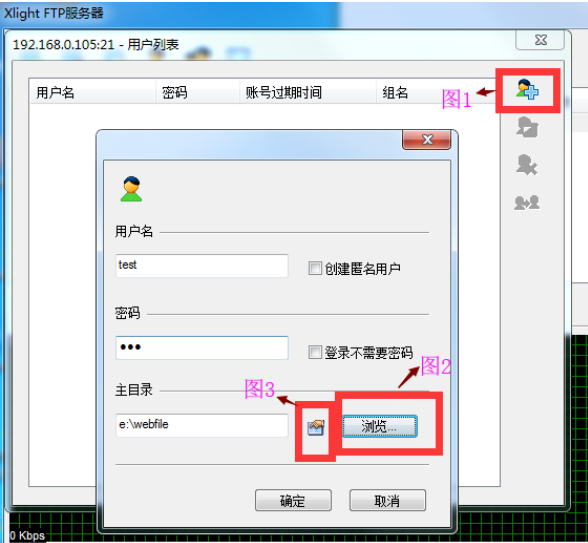The height and width of the screenshot is (543, 588).
Task: Enable the 创建匿名用户 checkbox
Action: 315,268
